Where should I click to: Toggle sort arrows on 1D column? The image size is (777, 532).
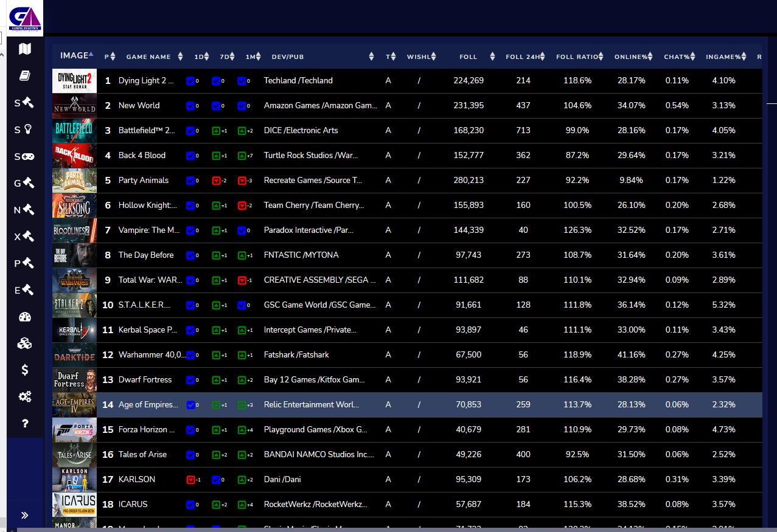pos(207,57)
